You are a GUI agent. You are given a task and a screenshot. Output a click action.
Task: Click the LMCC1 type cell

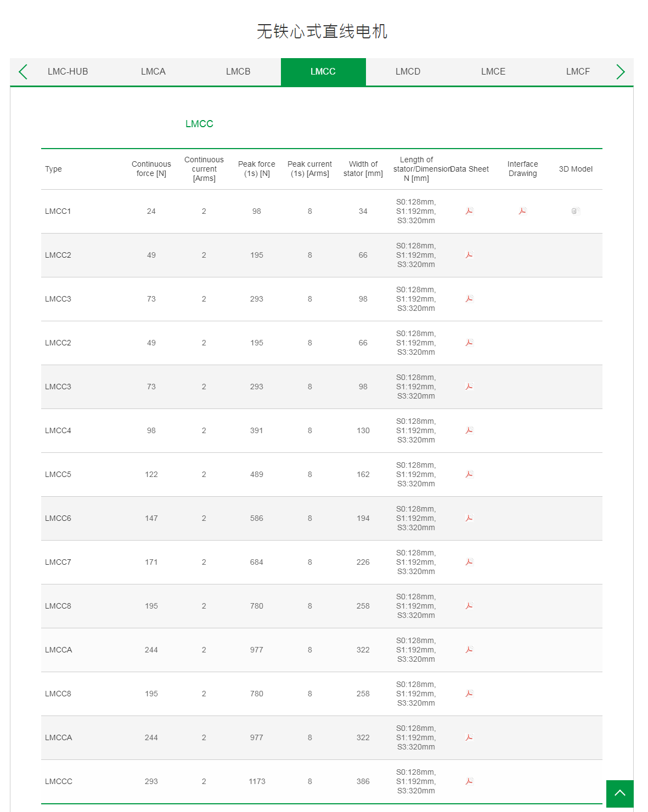click(x=58, y=211)
